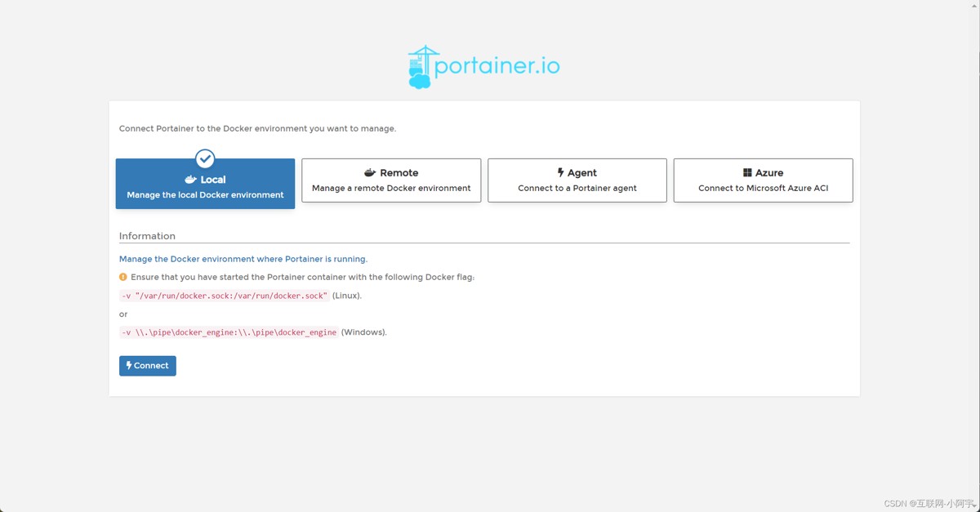Click the Windows logo icon beside Azure
This screenshot has width=980, height=512.
747,173
